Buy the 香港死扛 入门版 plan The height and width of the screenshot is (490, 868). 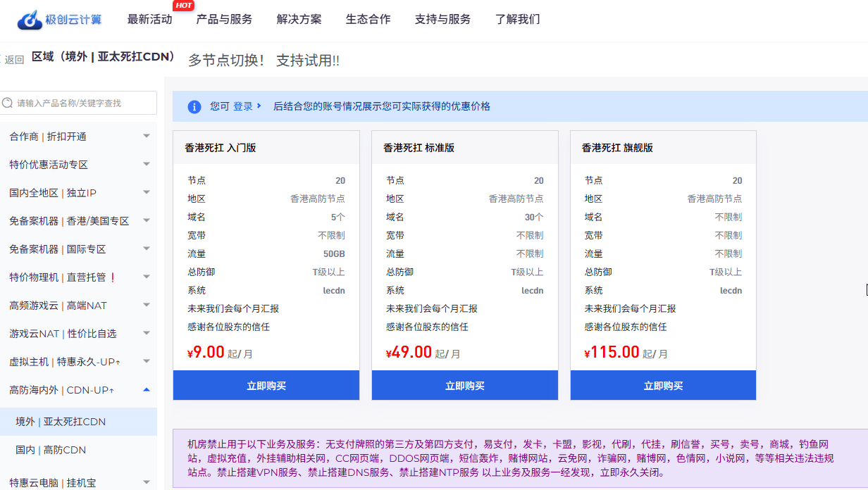point(266,386)
